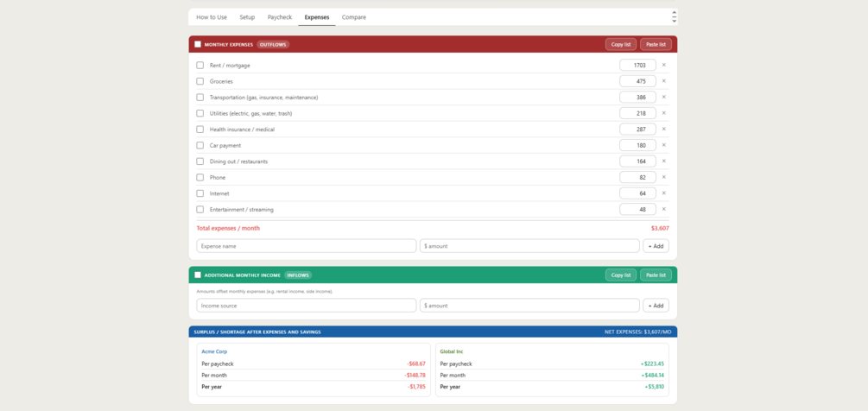Click the NET EXPENSES: $3,607/MO label
Screen dimensions: 868x411
(x=637, y=332)
